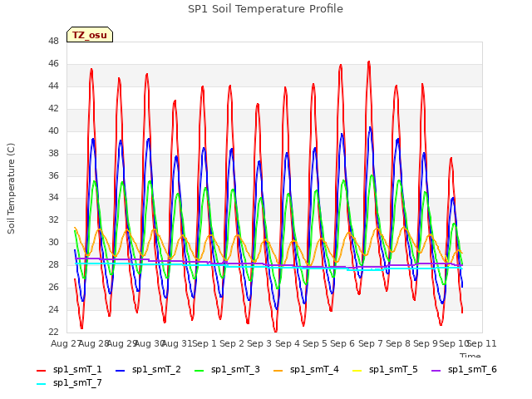This screenshot has height=399, width=532.
Task: Click the cyan sp1_smT_7 legend swatch
Action: (41, 384)
